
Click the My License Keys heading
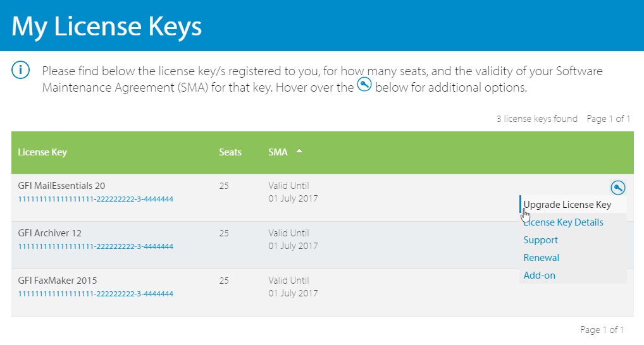pos(107,27)
